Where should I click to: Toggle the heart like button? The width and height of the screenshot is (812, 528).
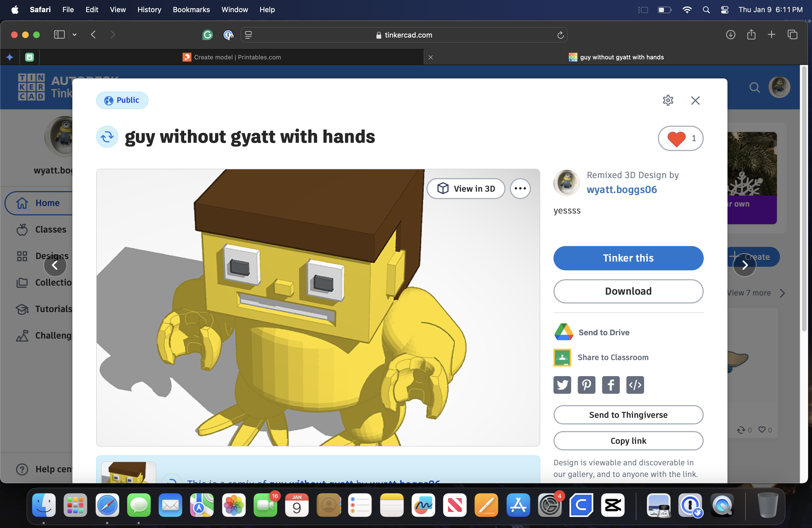(x=680, y=138)
